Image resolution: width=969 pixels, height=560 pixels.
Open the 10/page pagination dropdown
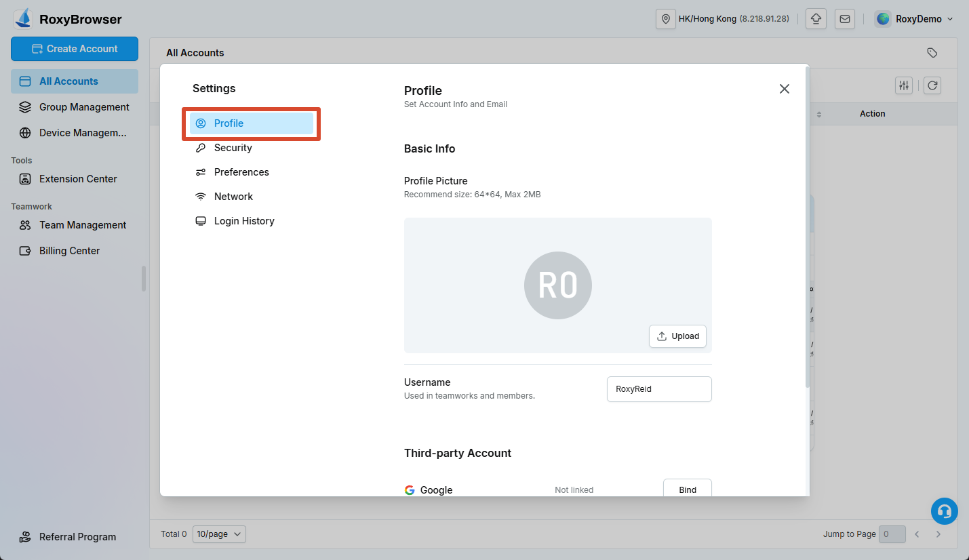219,534
